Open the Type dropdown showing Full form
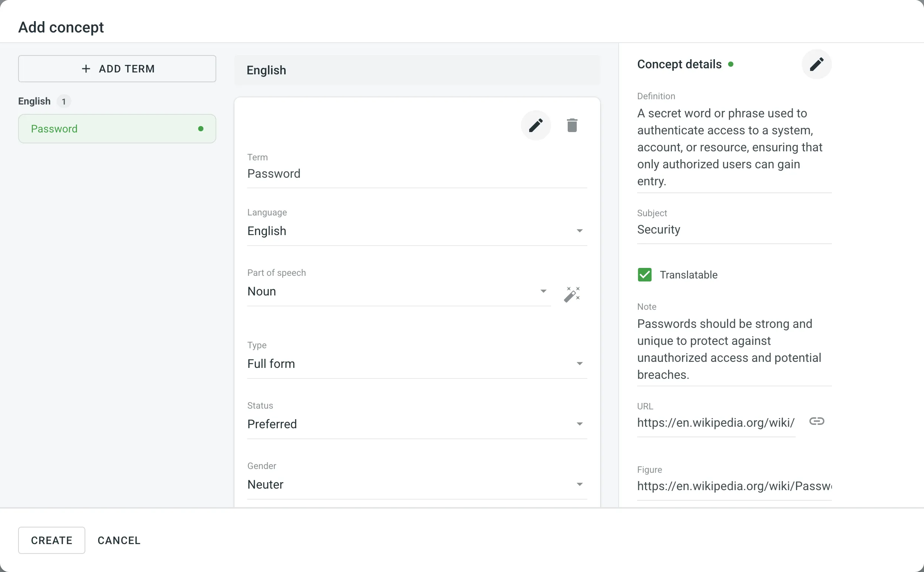 (579, 364)
